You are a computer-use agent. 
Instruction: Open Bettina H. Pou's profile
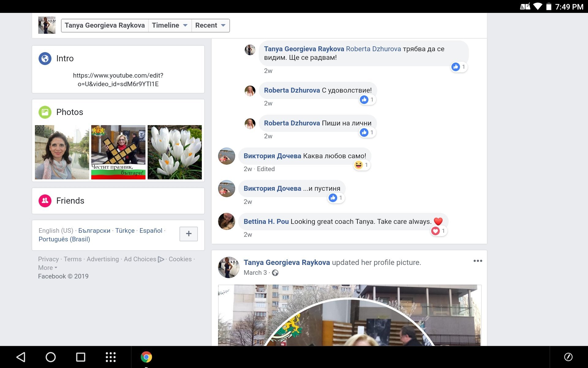pyautogui.click(x=266, y=221)
